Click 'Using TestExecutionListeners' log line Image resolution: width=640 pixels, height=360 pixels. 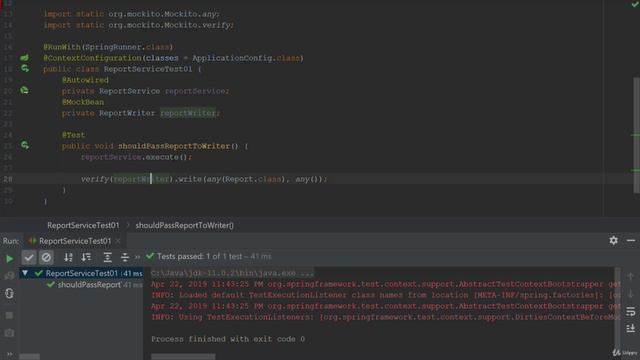point(385,317)
